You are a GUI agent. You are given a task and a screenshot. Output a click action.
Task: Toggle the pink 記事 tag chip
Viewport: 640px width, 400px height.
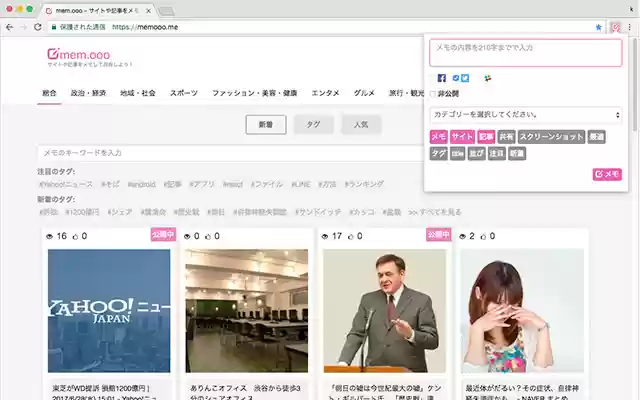[x=486, y=137]
